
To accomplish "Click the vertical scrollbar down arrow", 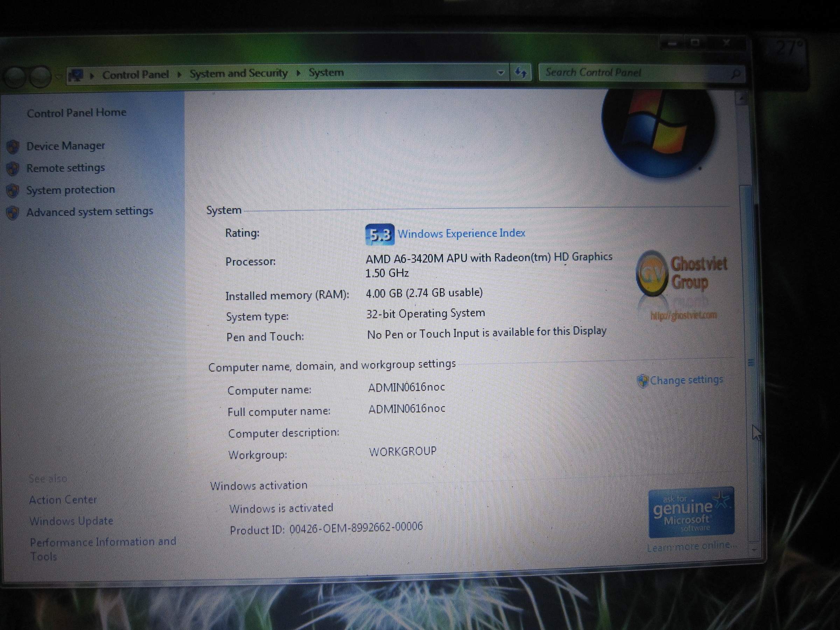I will pos(754,549).
